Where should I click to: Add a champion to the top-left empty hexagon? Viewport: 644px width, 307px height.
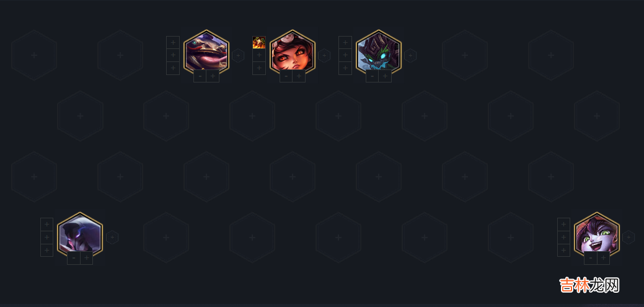[34, 55]
